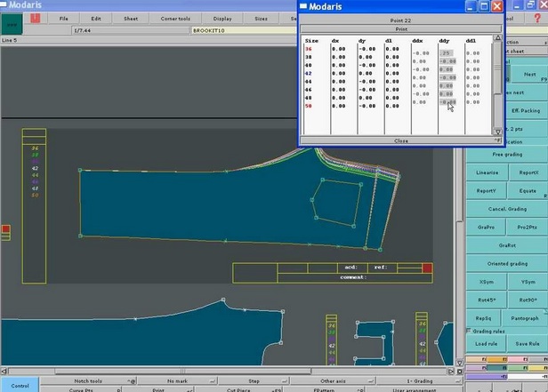Open the Step dropdown
548x392 pixels.
point(254,381)
